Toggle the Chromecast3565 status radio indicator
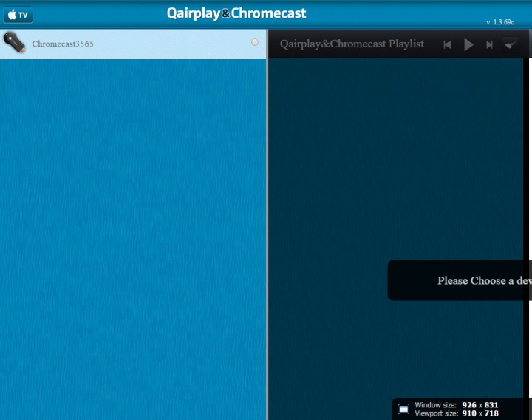Viewport: 532px width, 420px height. 255,42
